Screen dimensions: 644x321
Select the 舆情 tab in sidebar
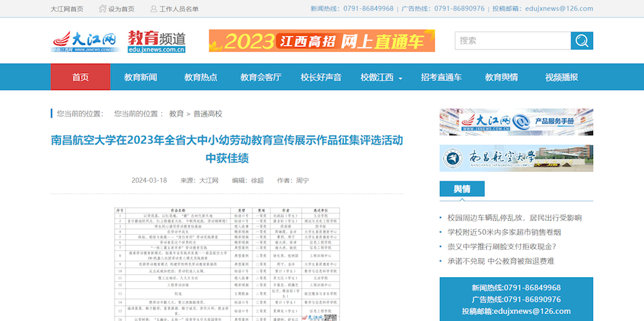(x=462, y=189)
